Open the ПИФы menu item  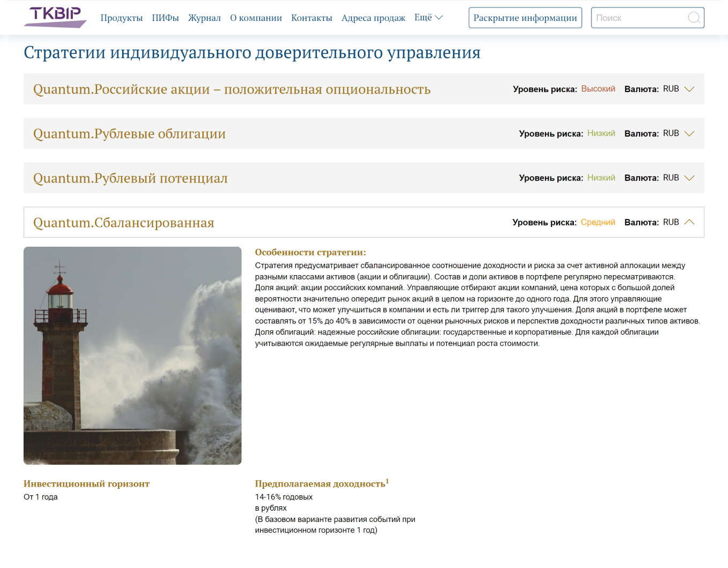pos(165,17)
